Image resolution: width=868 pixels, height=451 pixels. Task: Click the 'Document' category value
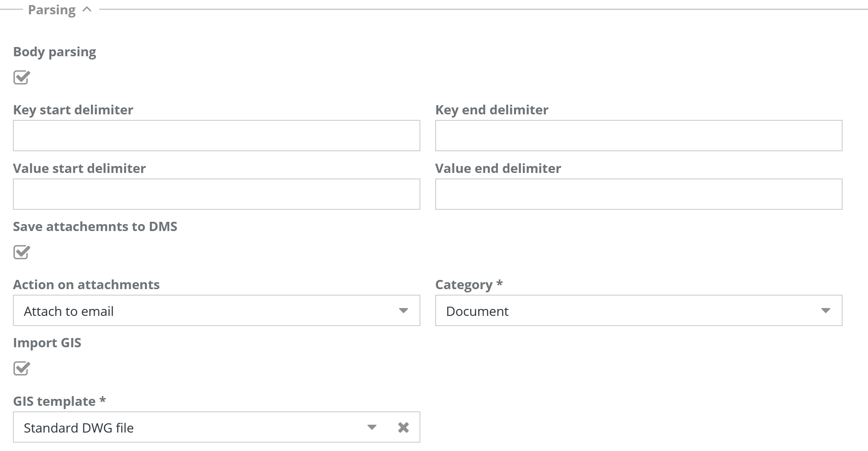click(477, 311)
